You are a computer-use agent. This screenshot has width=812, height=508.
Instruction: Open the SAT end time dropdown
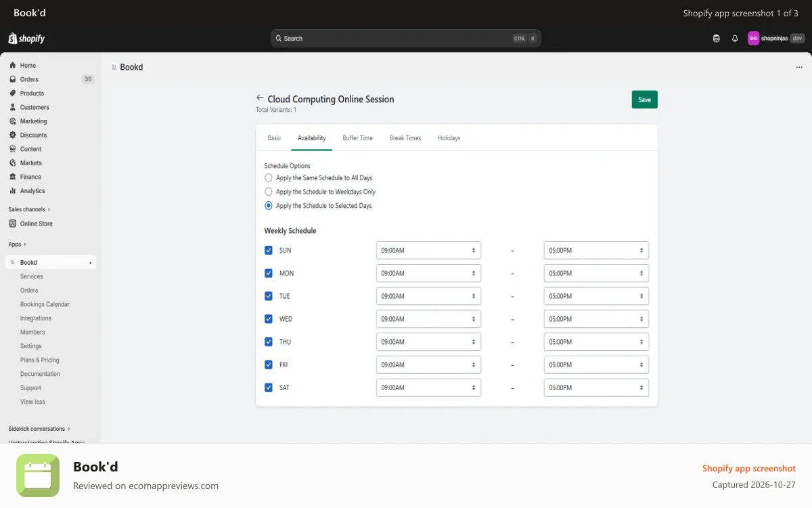click(x=596, y=387)
